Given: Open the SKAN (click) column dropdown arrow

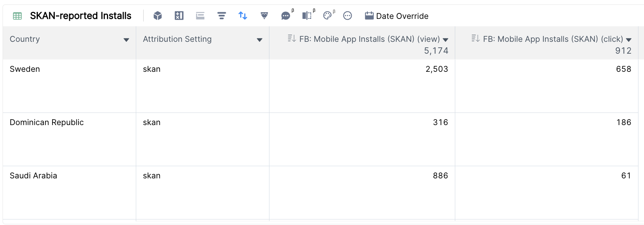Looking at the screenshot, I should [628, 40].
